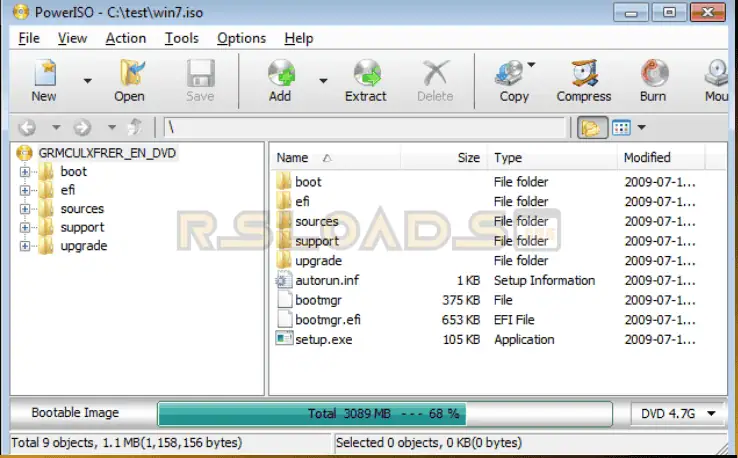This screenshot has height=458, width=738.
Task: Click the path address field
Action: (x=365, y=127)
